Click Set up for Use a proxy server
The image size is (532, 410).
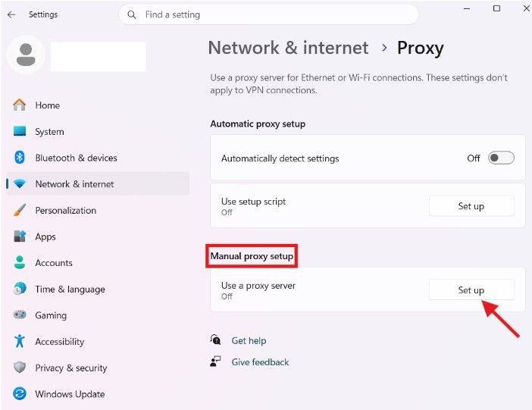coord(471,290)
